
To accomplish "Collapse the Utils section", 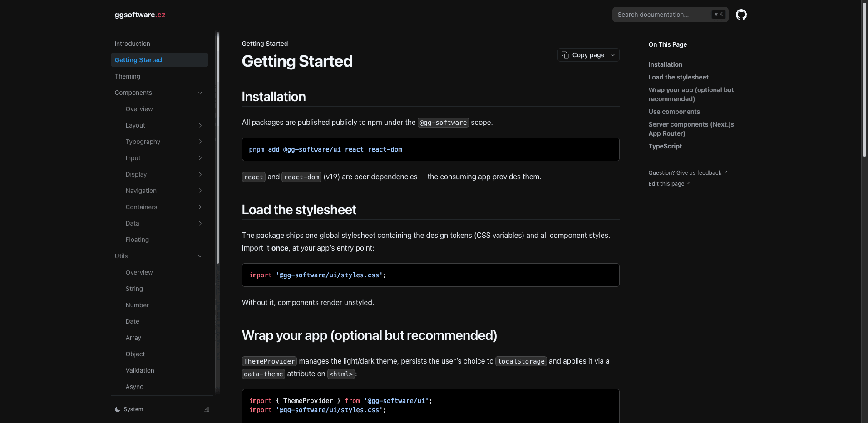I will point(200,256).
